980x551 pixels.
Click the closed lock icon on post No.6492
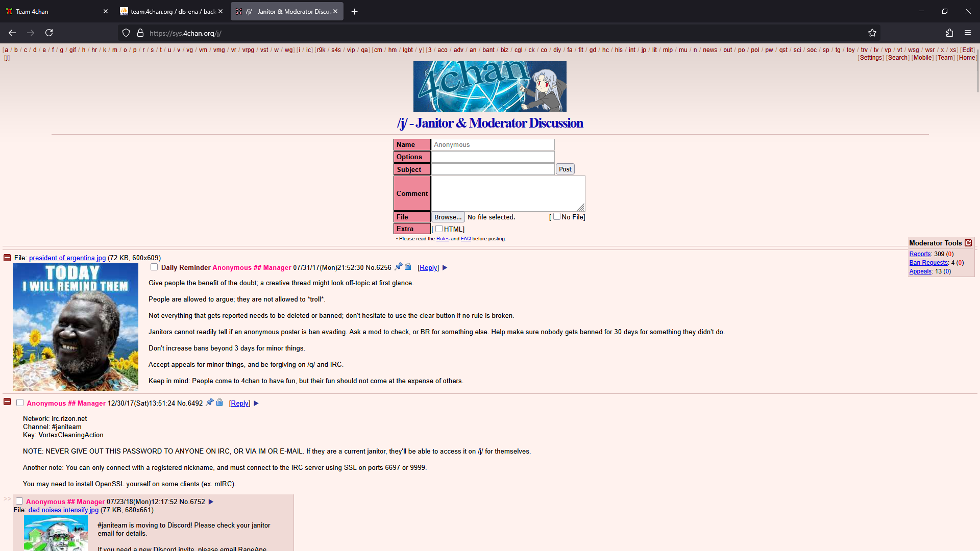coord(219,402)
